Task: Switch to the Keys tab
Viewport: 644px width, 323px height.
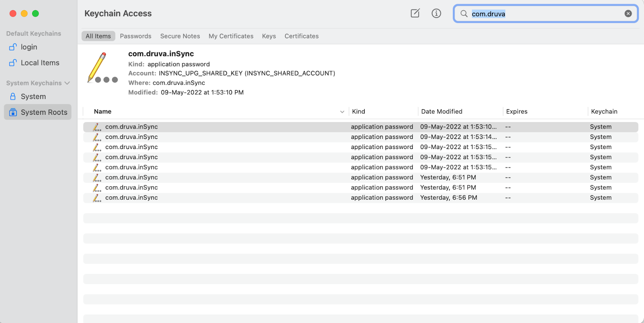Action: tap(269, 36)
